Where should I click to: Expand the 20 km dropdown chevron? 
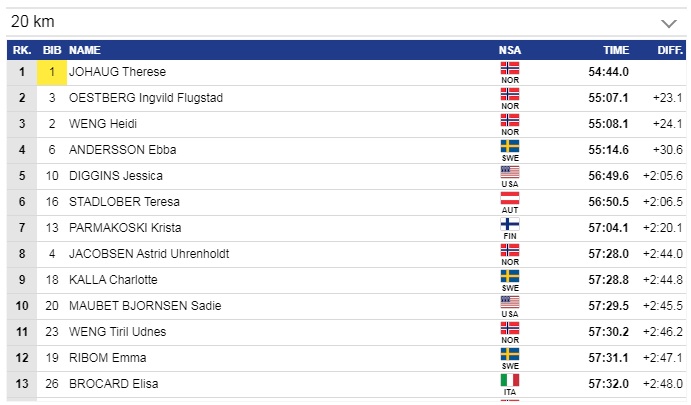pyautogui.click(x=669, y=22)
